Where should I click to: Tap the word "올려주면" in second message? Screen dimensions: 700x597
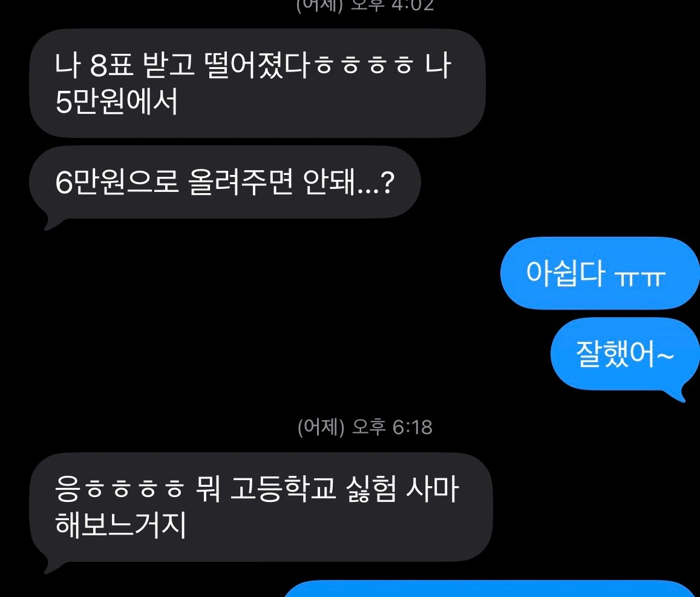point(241,182)
